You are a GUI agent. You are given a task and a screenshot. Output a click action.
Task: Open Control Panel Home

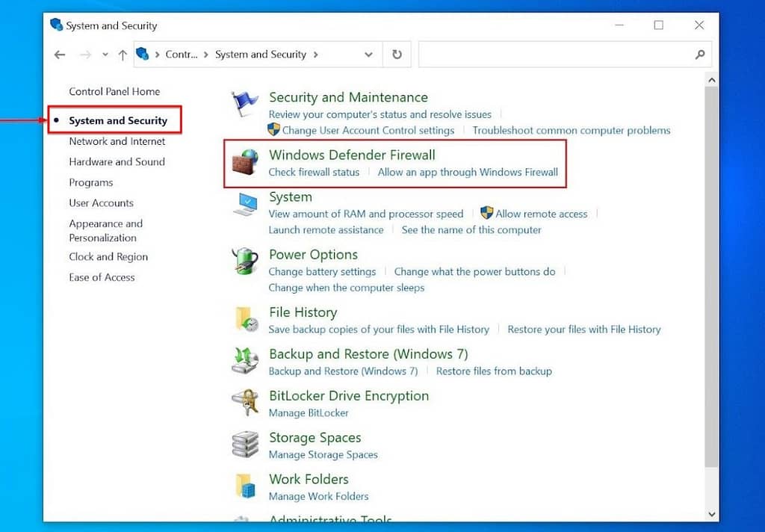(x=114, y=91)
